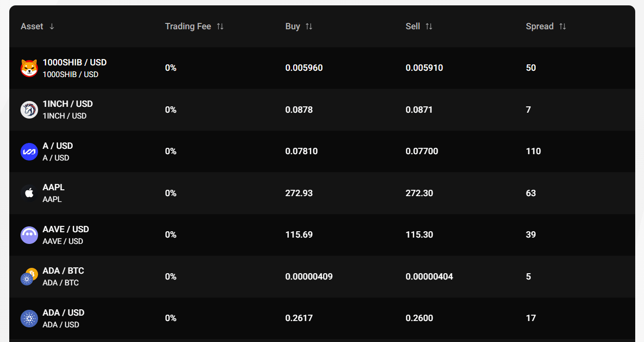Click the Cardano ADA / USD icon
Screen dimensions: 644x342
[x=29, y=318]
